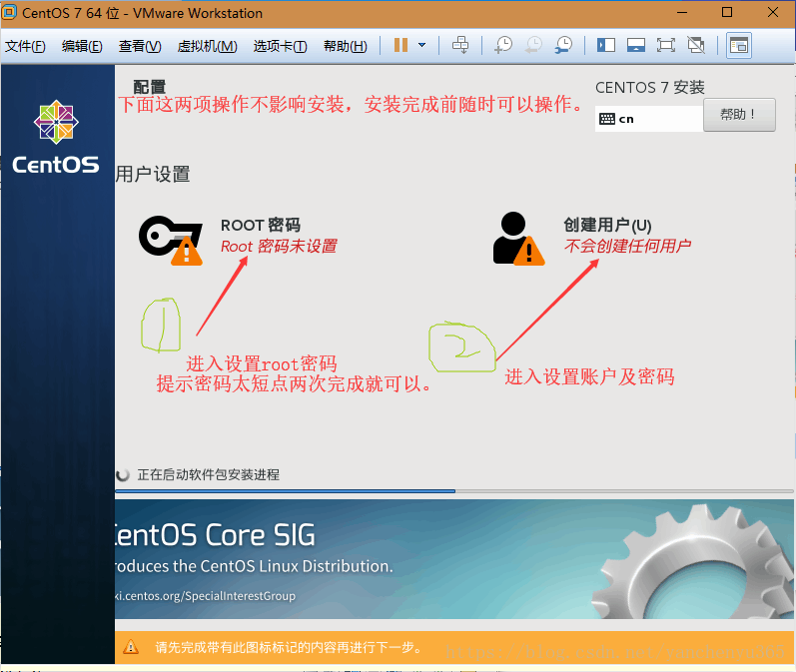Open the 文件(F) menu
Screen dimensions: 796x672
pyautogui.click(x=25, y=46)
